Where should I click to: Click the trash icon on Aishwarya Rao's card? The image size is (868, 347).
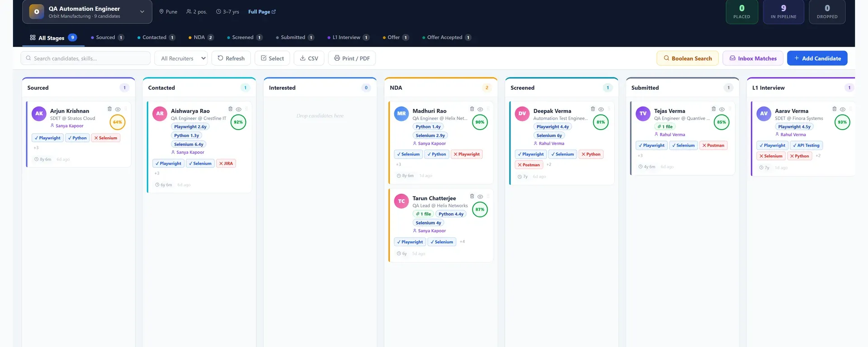coord(230,109)
